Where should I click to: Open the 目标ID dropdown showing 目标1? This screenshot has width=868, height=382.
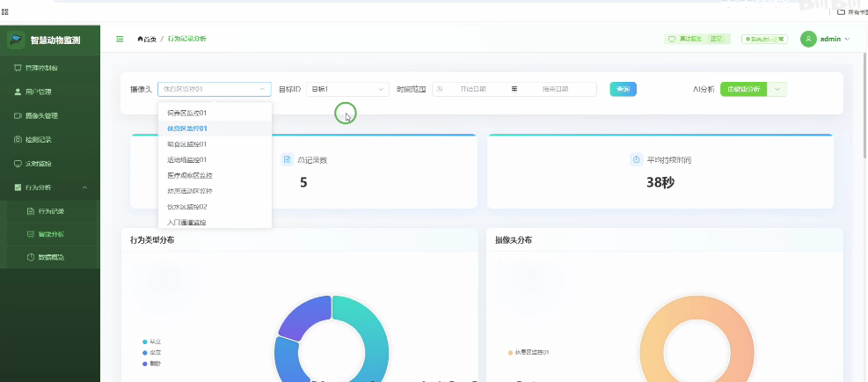coord(347,89)
